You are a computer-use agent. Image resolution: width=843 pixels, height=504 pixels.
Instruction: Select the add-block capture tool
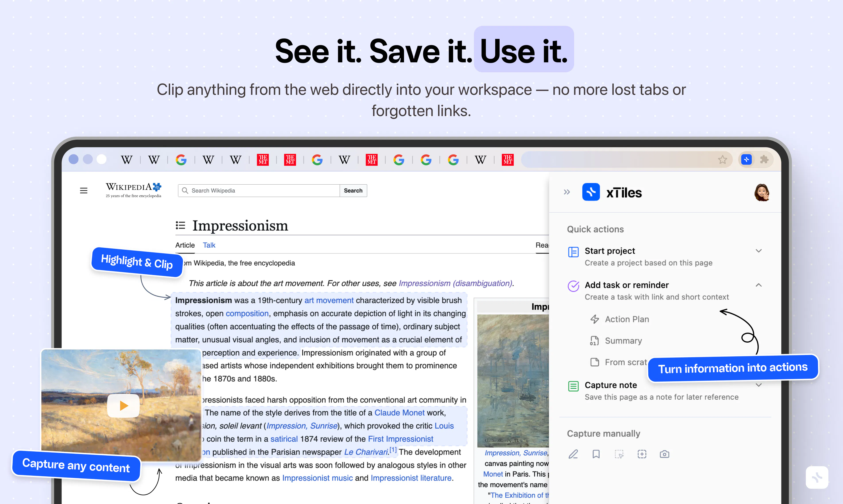[642, 454]
